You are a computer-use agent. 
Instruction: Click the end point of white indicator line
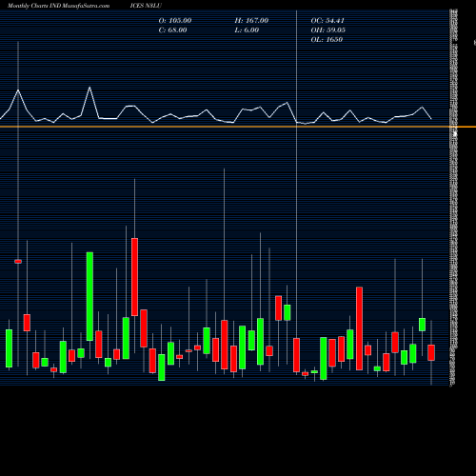click(431, 119)
